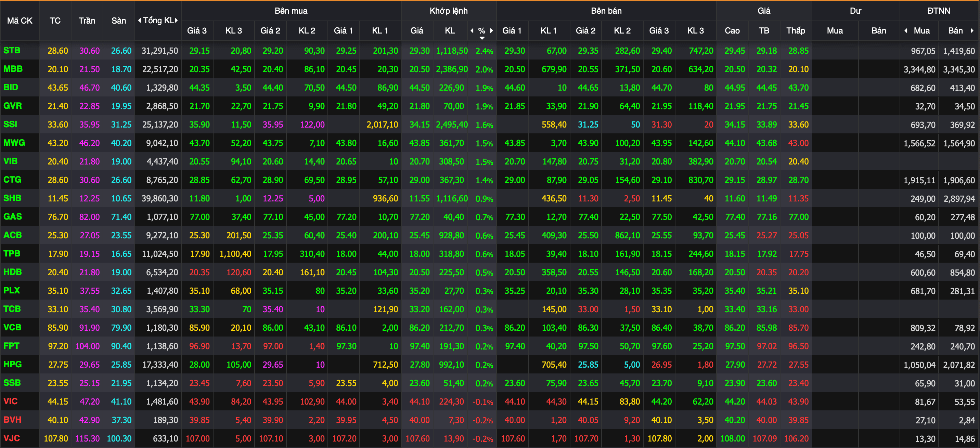Open stock symbol CTG
The width and height of the screenshot is (980, 448).
click(x=13, y=180)
